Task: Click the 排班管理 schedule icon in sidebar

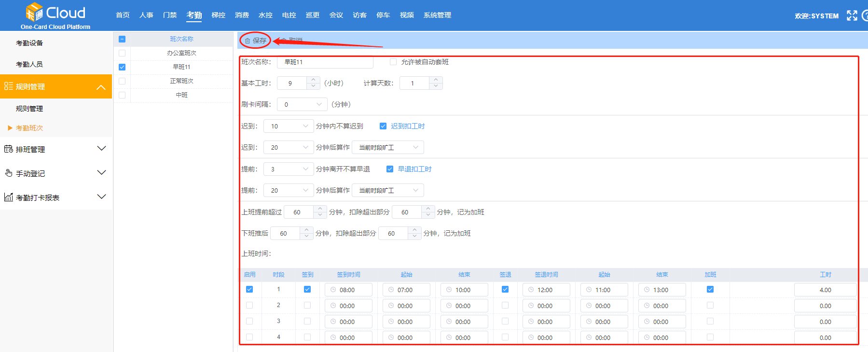Action: tap(8, 149)
